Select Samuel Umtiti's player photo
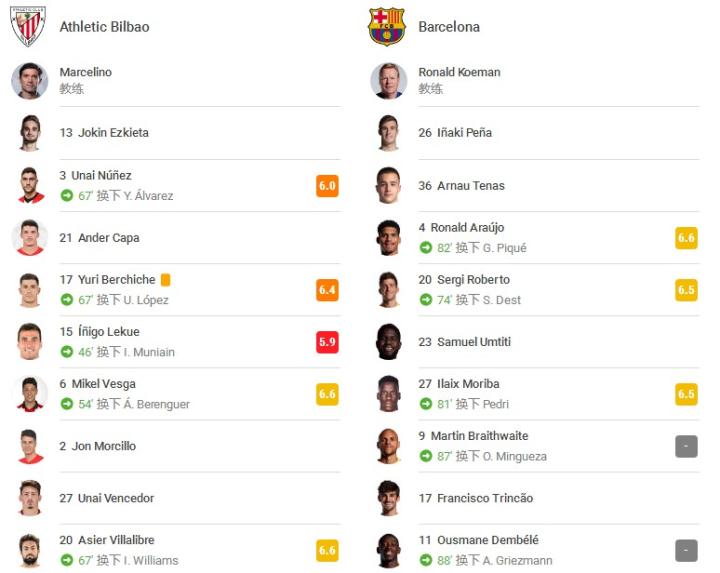 tap(388, 342)
